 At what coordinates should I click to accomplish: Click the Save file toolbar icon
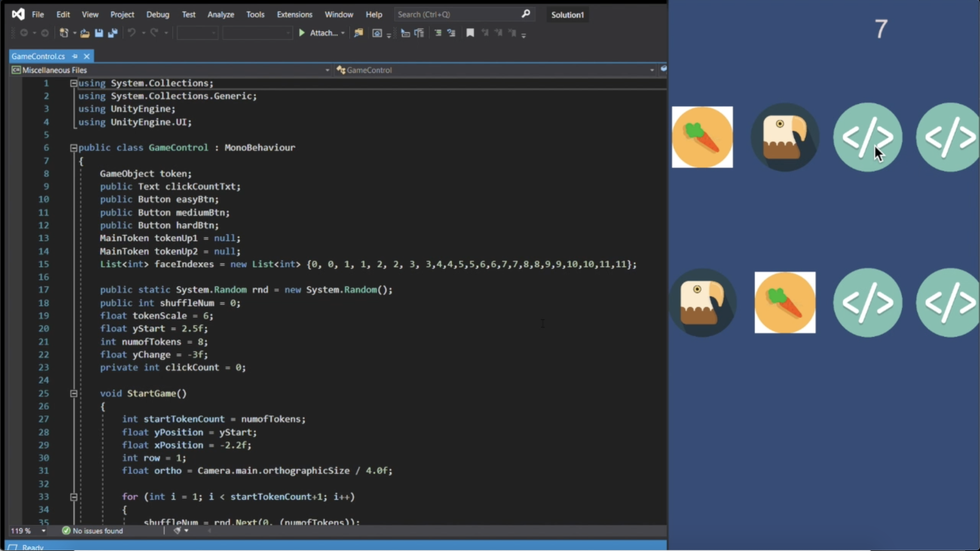(99, 33)
